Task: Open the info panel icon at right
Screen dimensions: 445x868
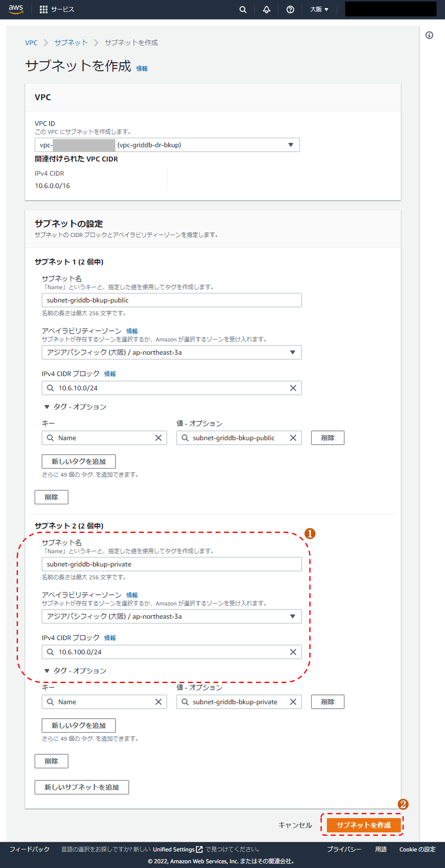Action: click(429, 35)
